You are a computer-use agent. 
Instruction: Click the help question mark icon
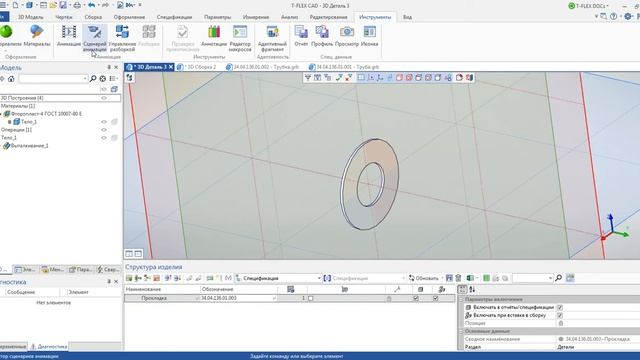coord(613,17)
